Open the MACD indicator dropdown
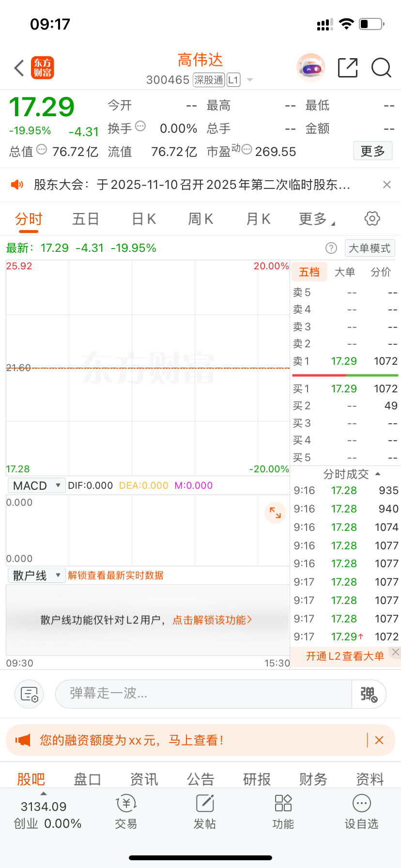The height and width of the screenshot is (868, 401). (36, 485)
